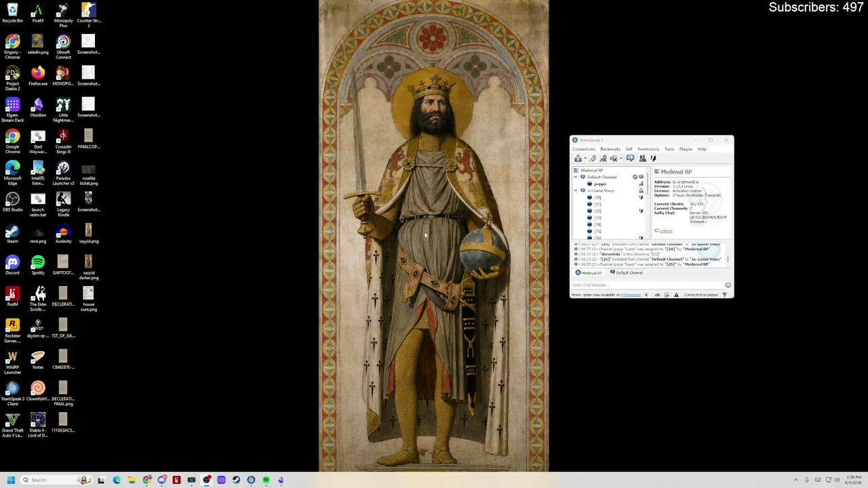Toggle the chat/text message toolbar icon
This screenshot has width=868, height=488.
pyautogui.click(x=630, y=159)
